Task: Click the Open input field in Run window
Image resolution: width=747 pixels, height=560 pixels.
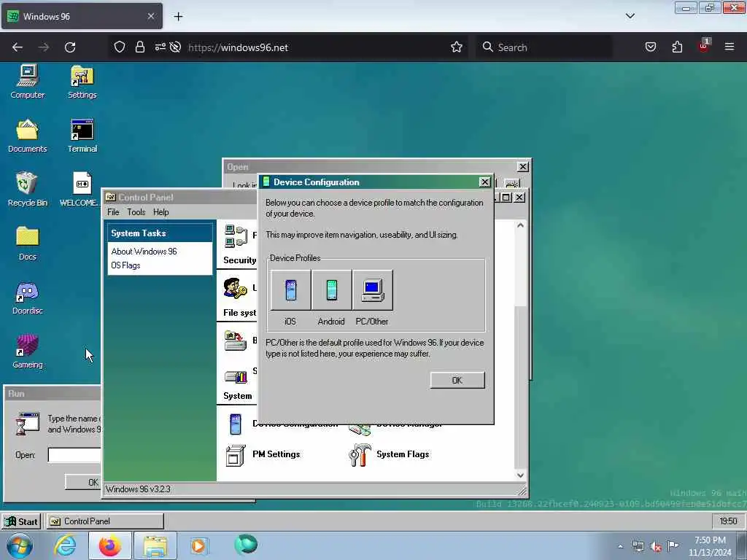Action: [x=74, y=455]
